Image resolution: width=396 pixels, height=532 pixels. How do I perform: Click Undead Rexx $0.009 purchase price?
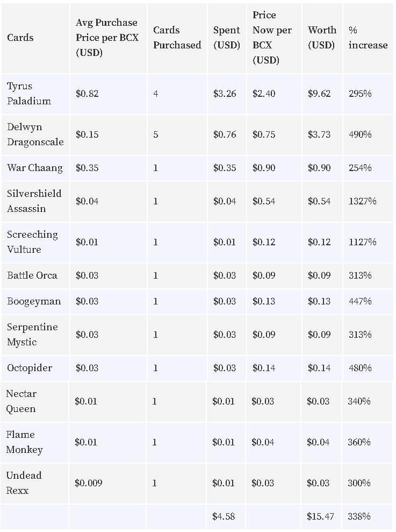point(89,483)
